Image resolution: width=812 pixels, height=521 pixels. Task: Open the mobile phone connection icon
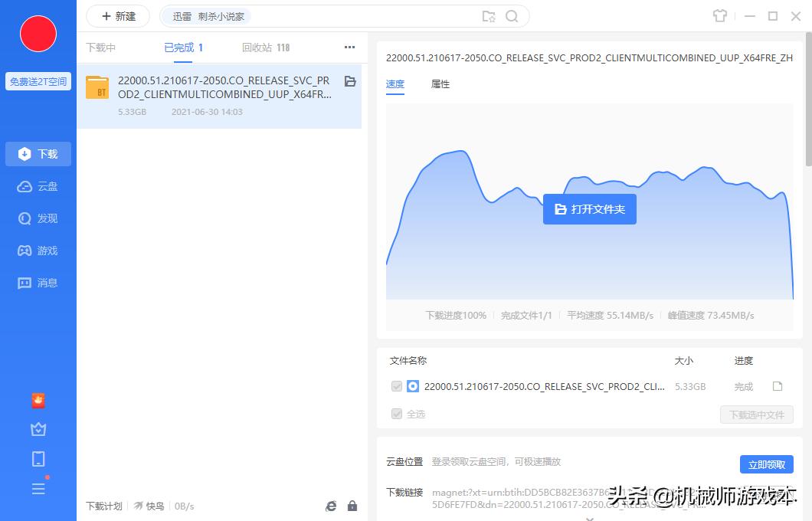click(x=38, y=459)
